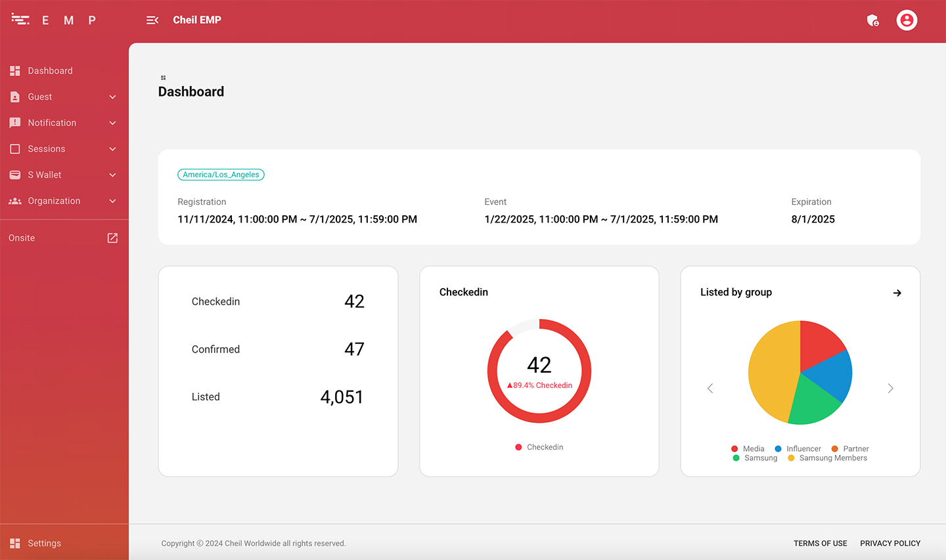Viewport: 946px width, 560px height.
Task: Hide the Samsung Members legend series
Action: point(827,458)
